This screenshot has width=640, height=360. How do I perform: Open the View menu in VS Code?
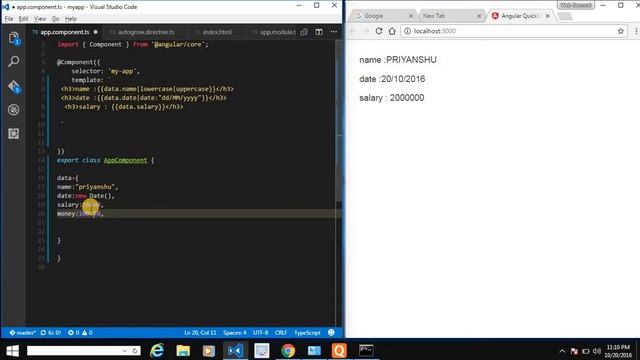pos(40,19)
